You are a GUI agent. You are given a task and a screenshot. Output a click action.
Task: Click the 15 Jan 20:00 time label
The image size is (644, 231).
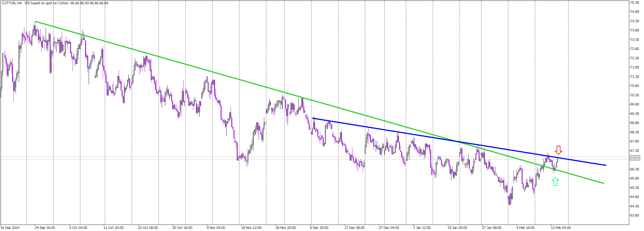[457, 228]
